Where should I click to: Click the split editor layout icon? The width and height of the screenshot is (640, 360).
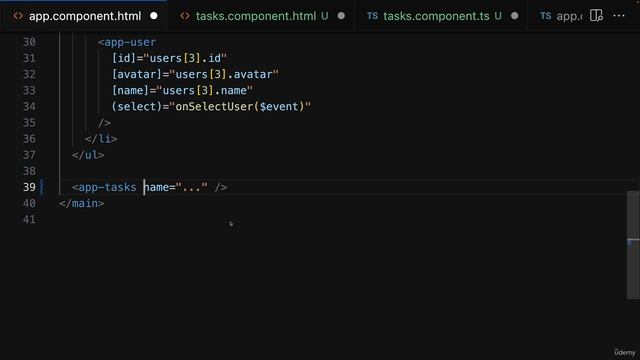(x=596, y=16)
